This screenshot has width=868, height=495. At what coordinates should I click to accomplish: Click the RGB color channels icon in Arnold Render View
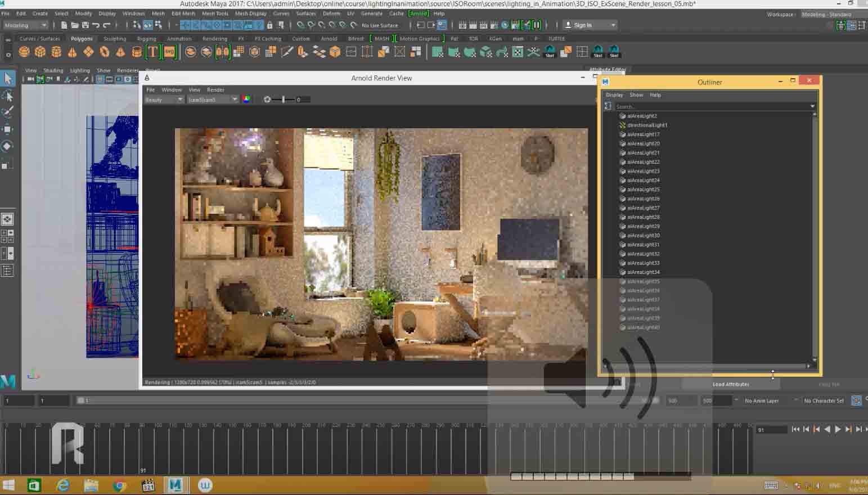246,100
